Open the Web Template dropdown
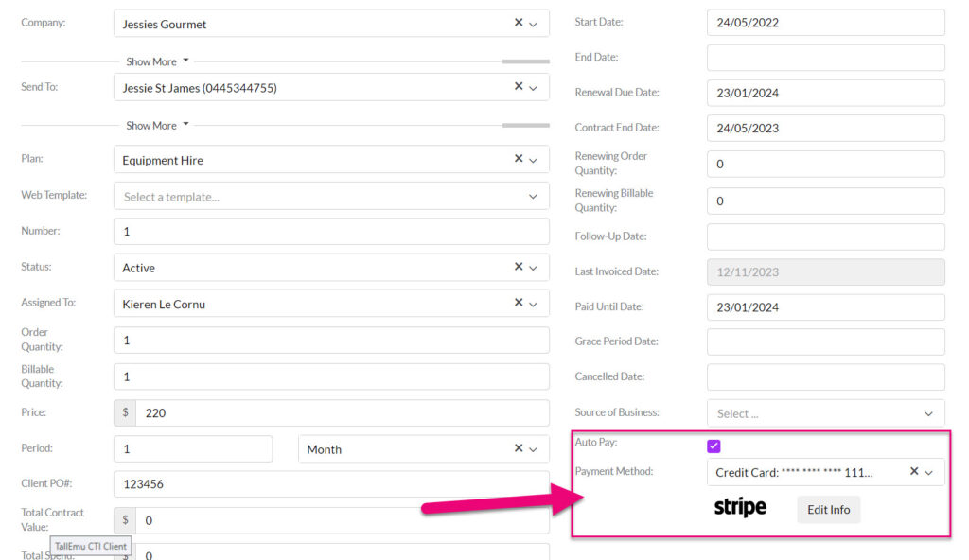 [x=331, y=197]
